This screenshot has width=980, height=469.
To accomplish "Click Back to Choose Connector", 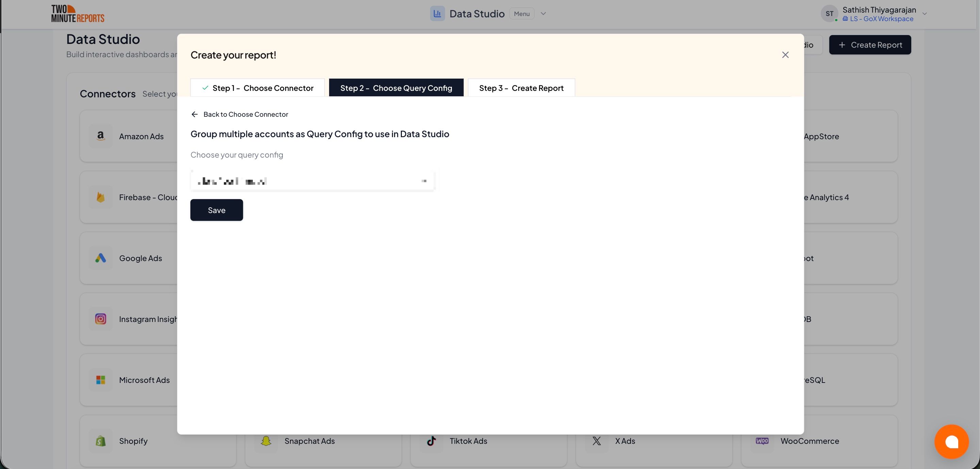I will click(x=239, y=114).
